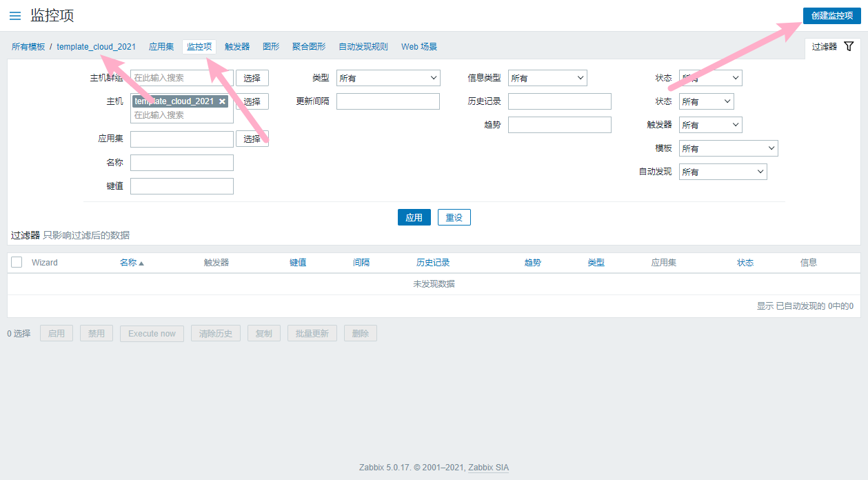Open the Zabbix SIA footer link
Screen dimensions: 868x480
[x=488, y=468]
